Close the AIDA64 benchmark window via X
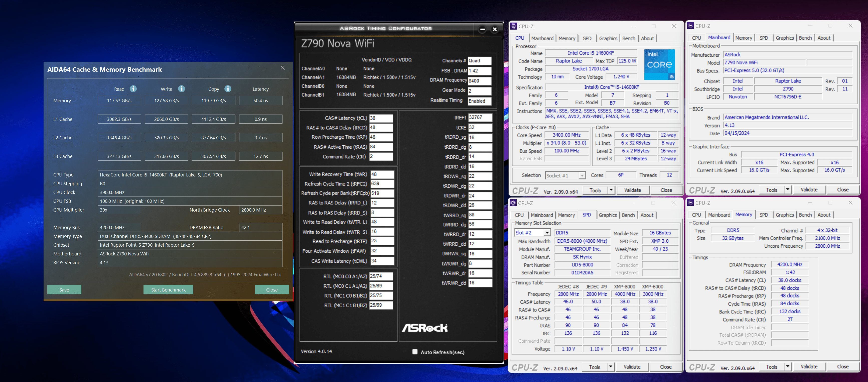Image resolution: width=868 pixels, height=382 pixels. [282, 68]
